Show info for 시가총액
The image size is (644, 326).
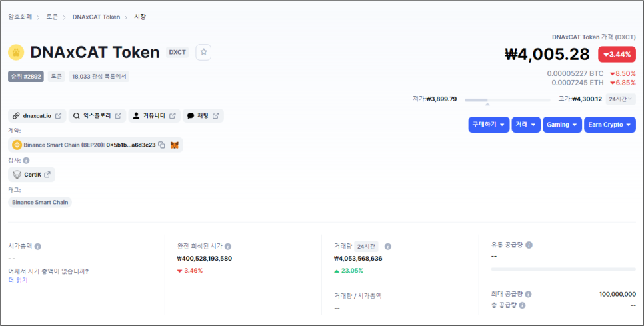pyautogui.click(x=38, y=247)
